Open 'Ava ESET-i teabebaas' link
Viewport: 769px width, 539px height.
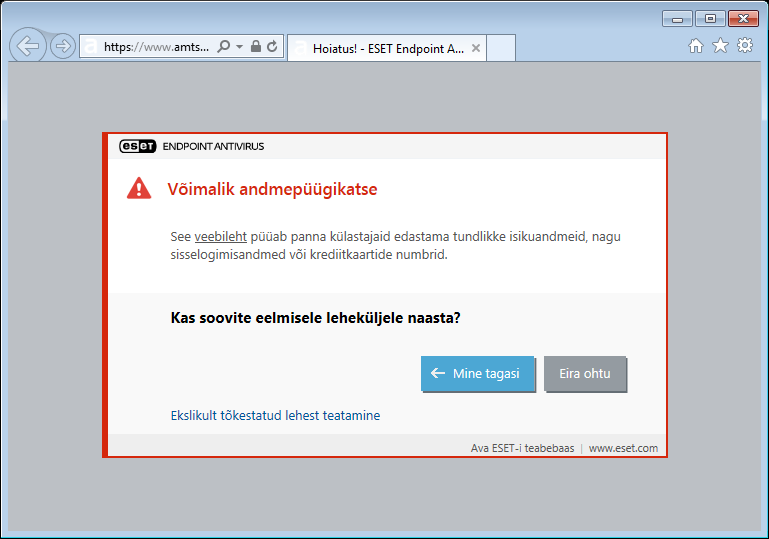pos(522,448)
